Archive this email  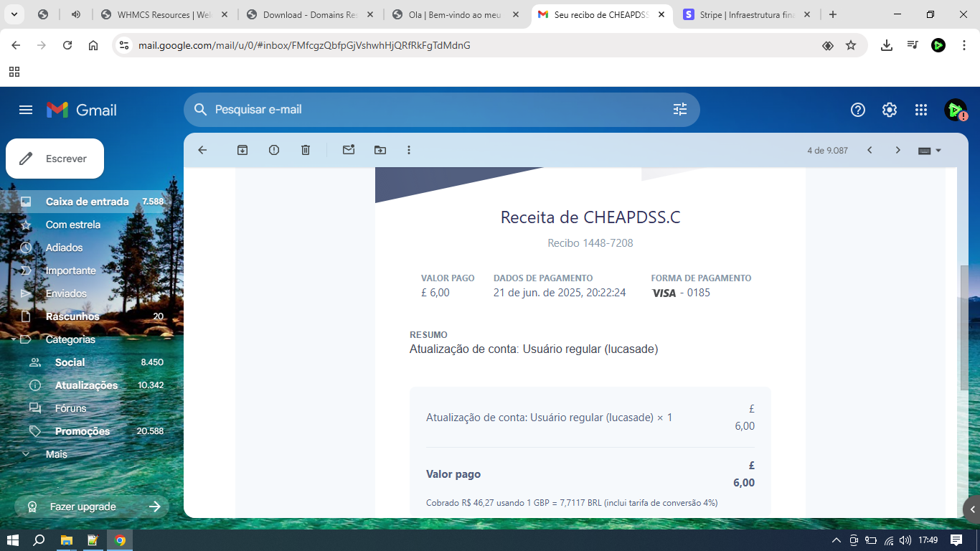coord(242,150)
